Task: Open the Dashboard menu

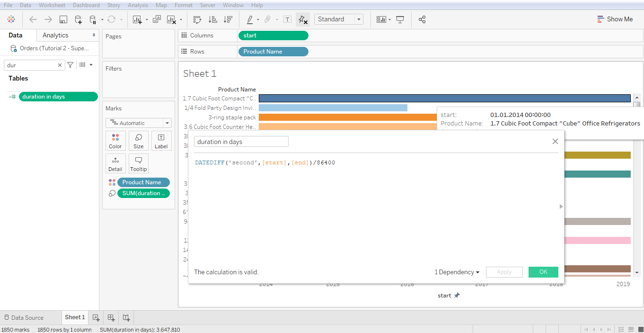Action: coord(86,5)
